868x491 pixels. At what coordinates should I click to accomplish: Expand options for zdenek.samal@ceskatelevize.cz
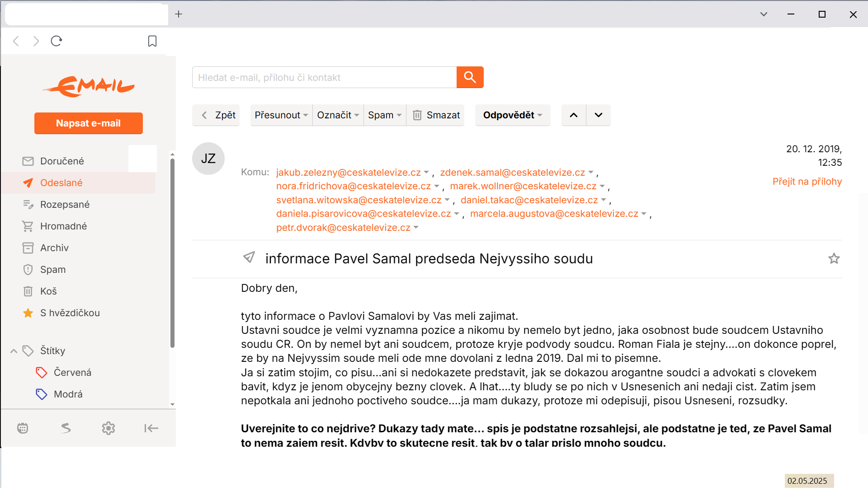591,173
